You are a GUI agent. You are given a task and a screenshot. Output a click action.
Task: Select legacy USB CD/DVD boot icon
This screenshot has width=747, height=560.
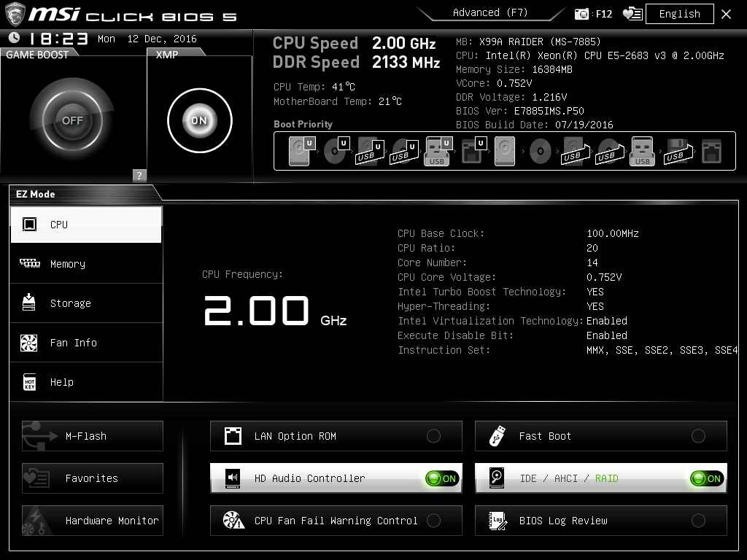pyautogui.click(x=609, y=152)
